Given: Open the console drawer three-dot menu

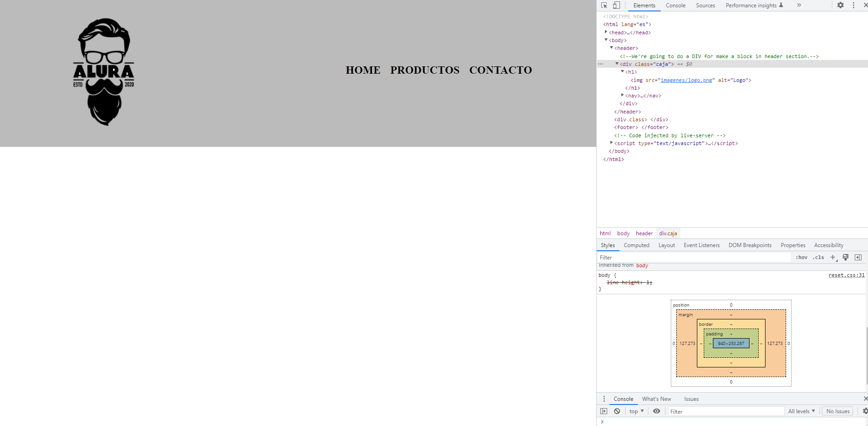Looking at the screenshot, I should [x=604, y=399].
